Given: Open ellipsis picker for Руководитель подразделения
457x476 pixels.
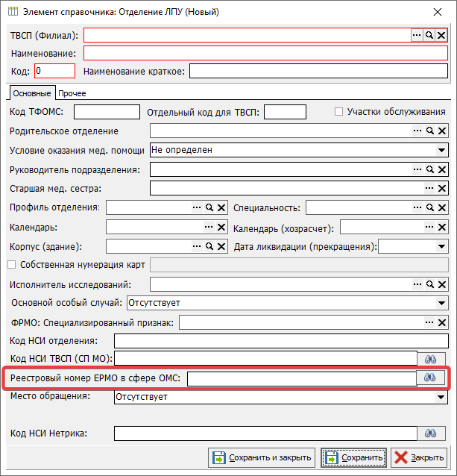Looking at the screenshot, I should [x=417, y=169].
